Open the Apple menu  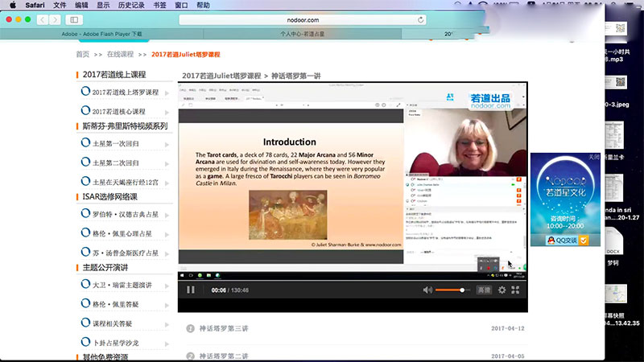pyautogui.click(x=12, y=5)
